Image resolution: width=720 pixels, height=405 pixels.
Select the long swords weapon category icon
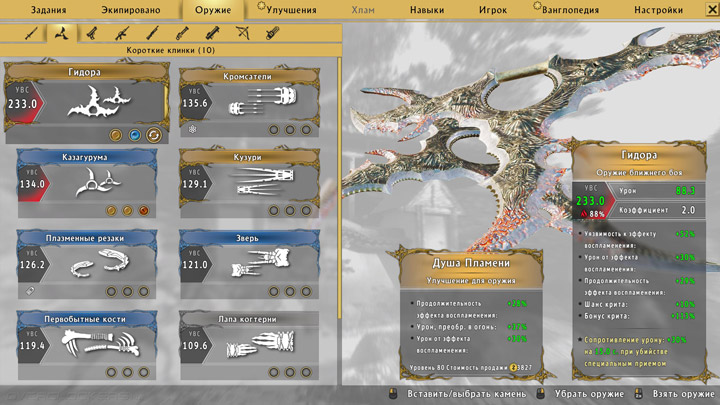31,34
